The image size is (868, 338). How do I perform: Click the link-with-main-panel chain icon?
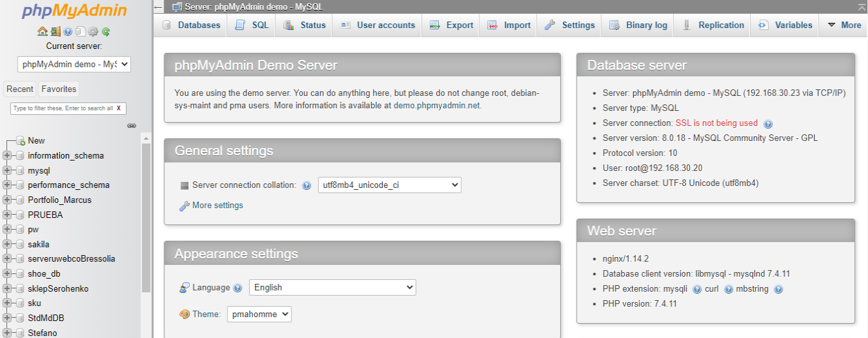(131, 125)
